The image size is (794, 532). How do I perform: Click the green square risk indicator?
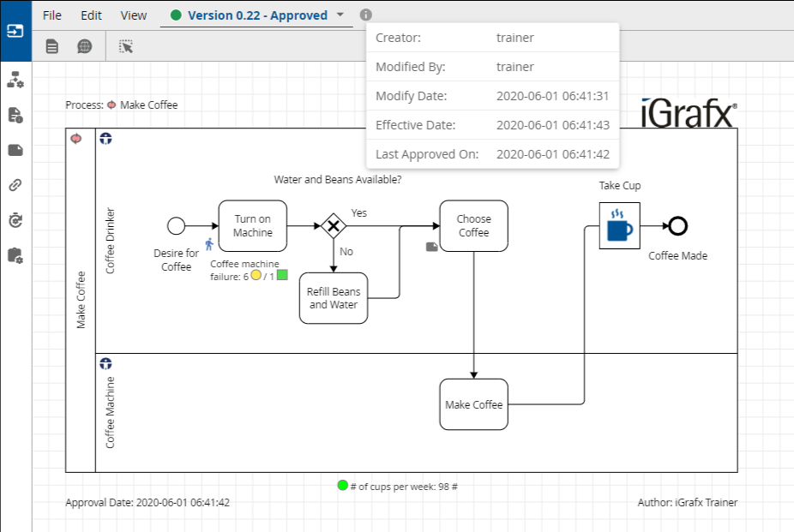281,276
